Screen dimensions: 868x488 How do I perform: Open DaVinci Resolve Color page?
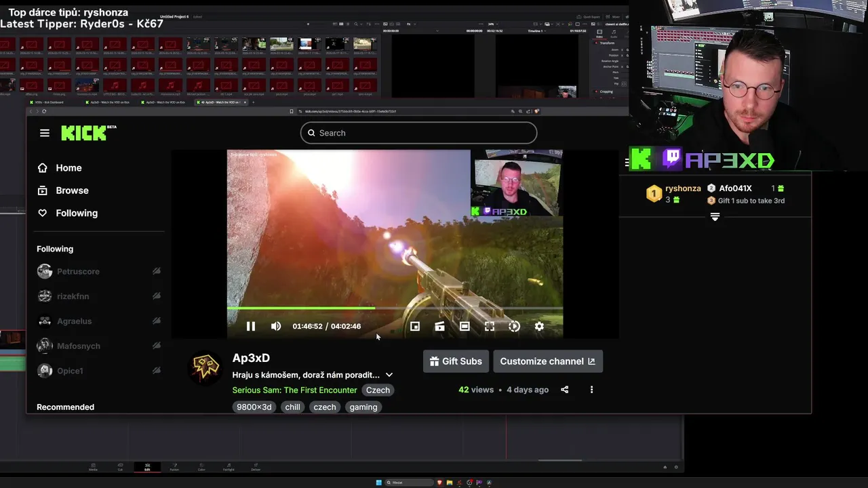tap(201, 467)
